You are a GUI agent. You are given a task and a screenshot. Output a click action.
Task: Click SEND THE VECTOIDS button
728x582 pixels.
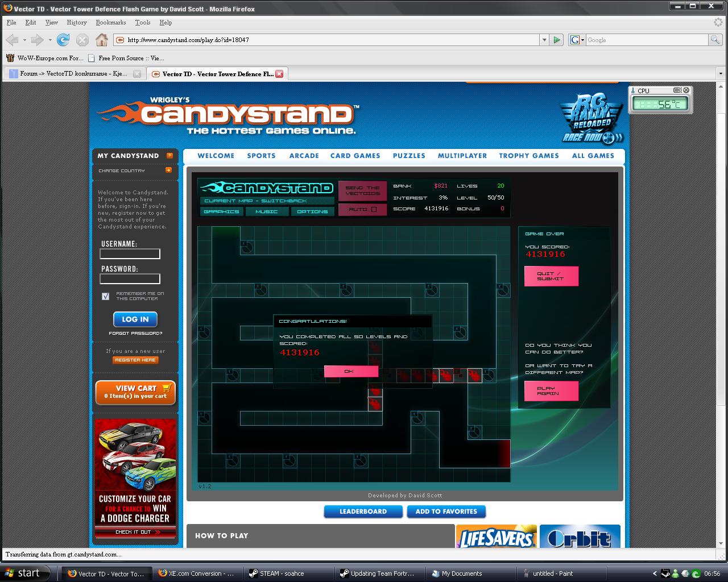(x=362, y=190)
